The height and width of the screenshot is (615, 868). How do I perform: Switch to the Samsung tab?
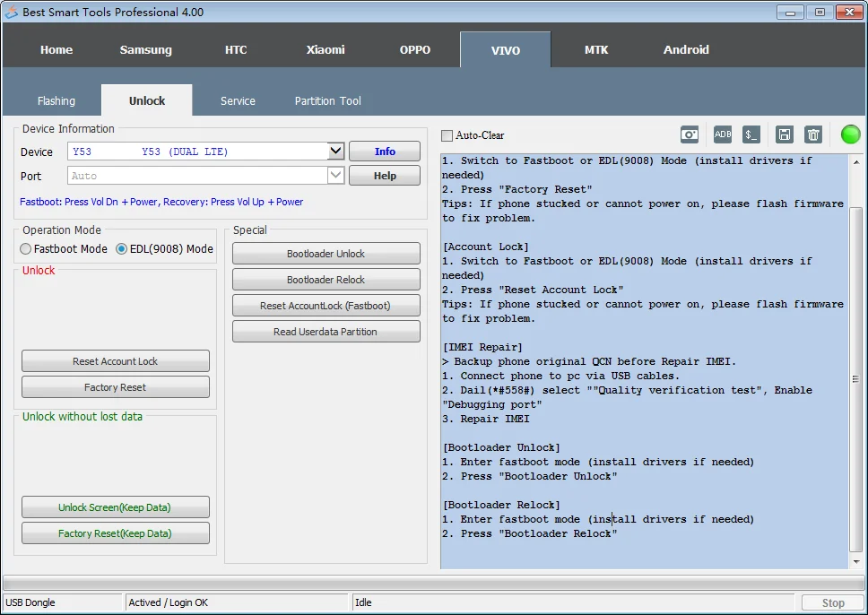tap(145, 50)
